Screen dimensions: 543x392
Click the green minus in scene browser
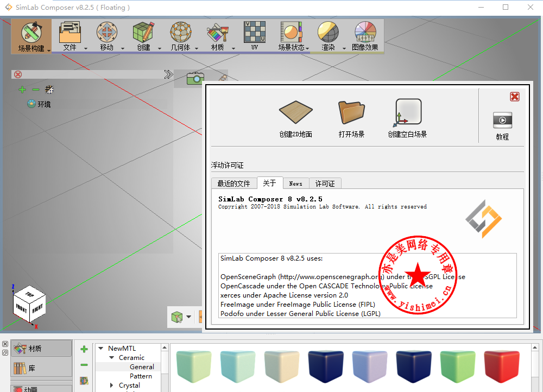pos(36,90)
